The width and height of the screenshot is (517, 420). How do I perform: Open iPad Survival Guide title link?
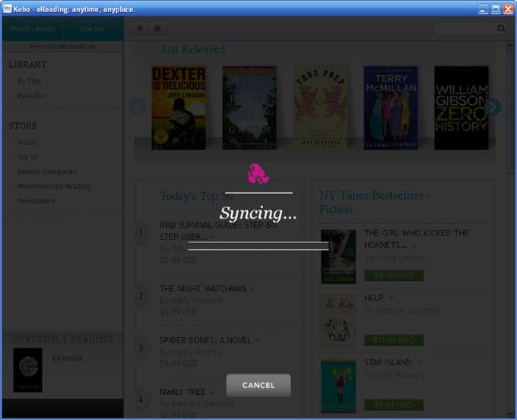(219, 231)
